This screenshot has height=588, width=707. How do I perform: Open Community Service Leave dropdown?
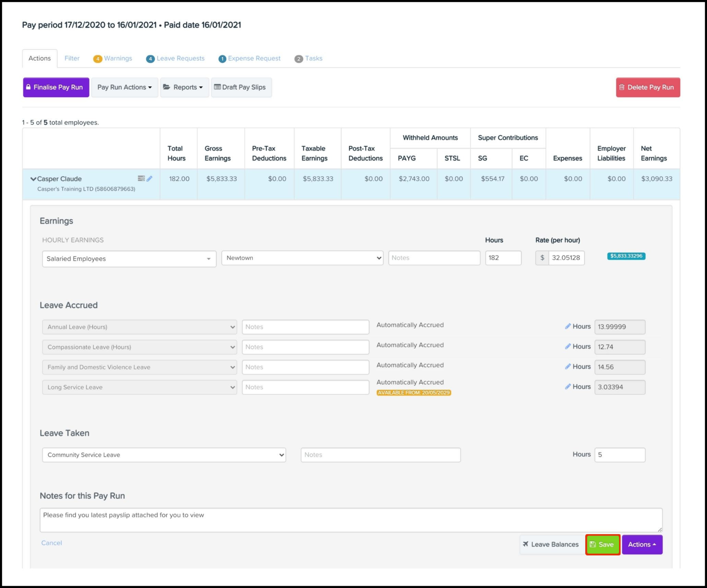click(164, 455)
